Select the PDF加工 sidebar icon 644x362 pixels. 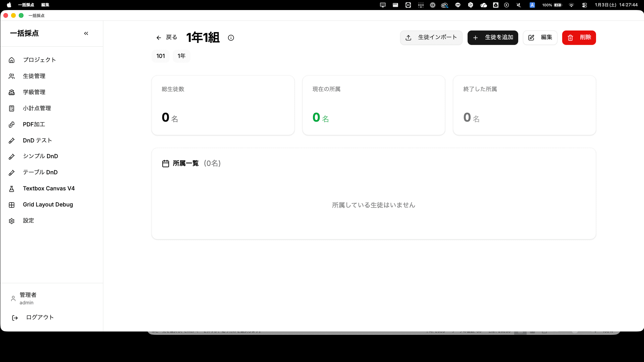coord(12,124)
